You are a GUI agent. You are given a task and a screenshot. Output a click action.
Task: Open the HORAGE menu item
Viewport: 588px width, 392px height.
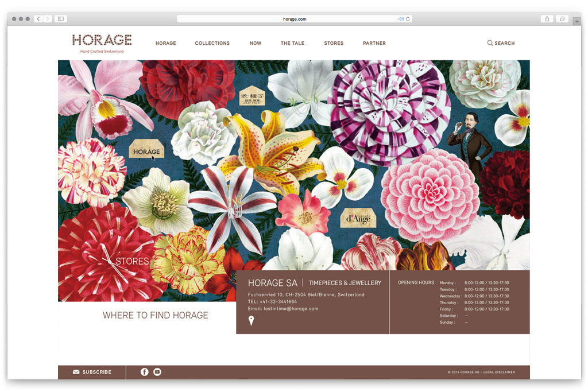click(166, 43)
